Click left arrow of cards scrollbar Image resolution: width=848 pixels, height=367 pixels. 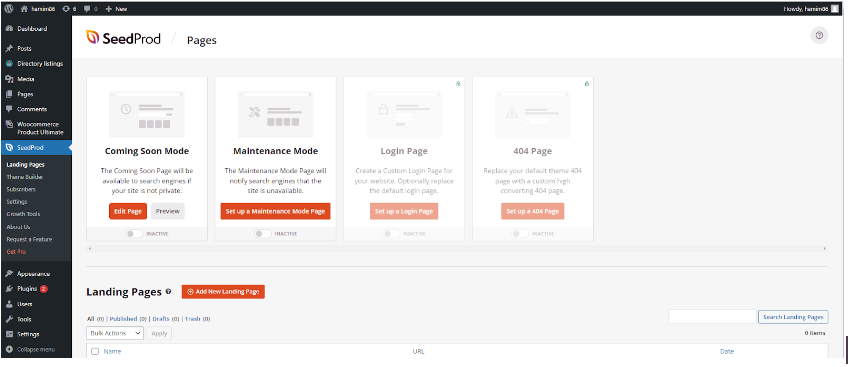(90, 249)
